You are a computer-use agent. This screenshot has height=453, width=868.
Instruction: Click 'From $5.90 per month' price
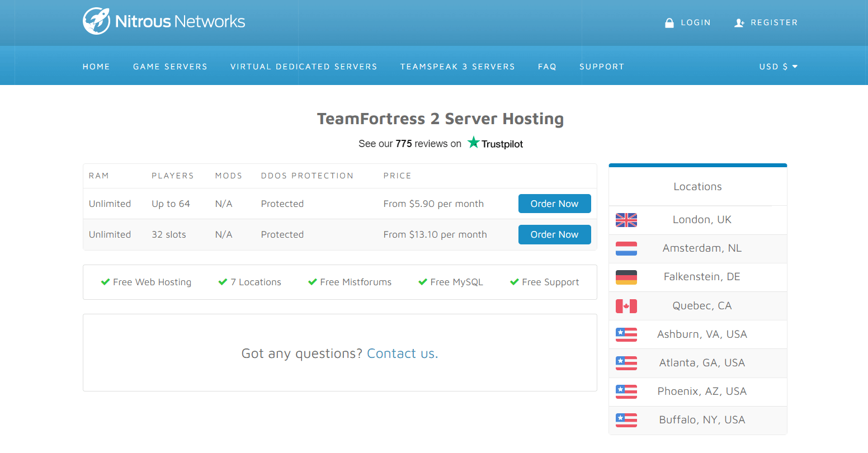point(433,204)
